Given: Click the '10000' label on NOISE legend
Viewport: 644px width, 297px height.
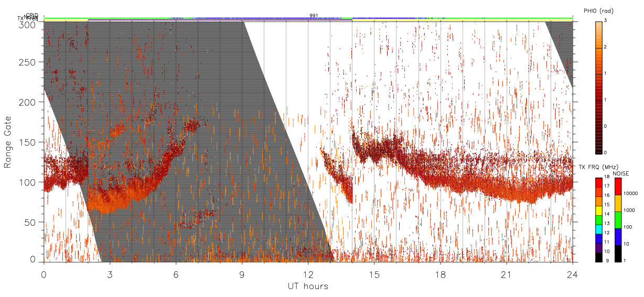Looking at the screenshot, I should tap(631, 193).
